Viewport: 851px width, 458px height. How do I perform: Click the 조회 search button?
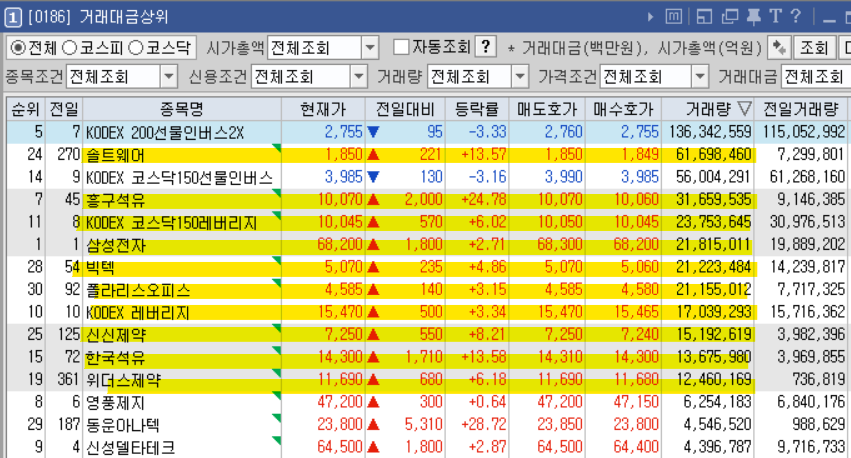(x=814, y=48)
